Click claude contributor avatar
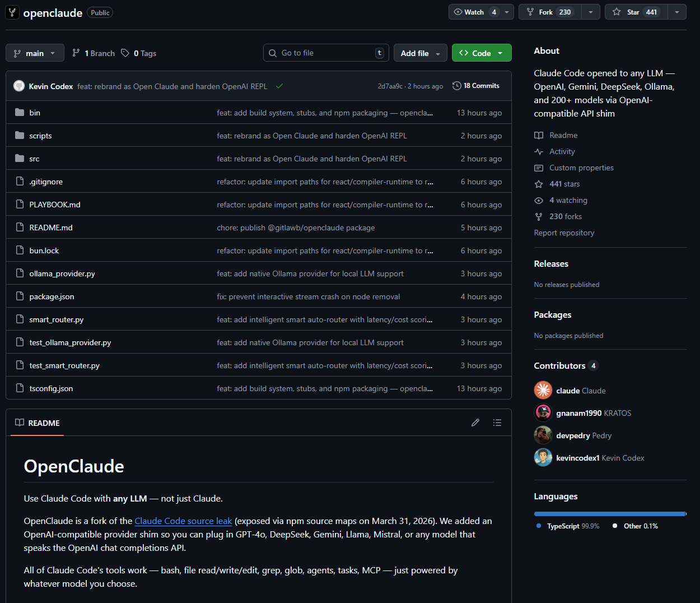The width and height of the screenshot is (700, 603). click(543, 390)
